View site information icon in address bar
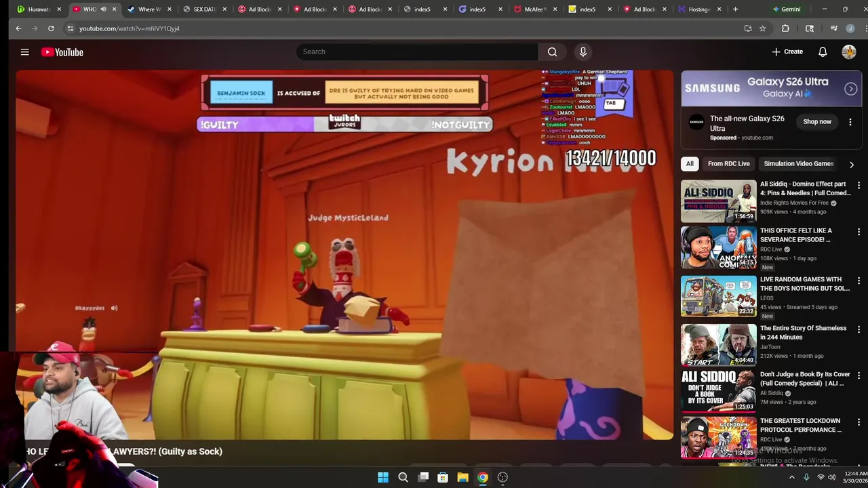The height and width of the screenshot is (488, 868). point(70,28)
